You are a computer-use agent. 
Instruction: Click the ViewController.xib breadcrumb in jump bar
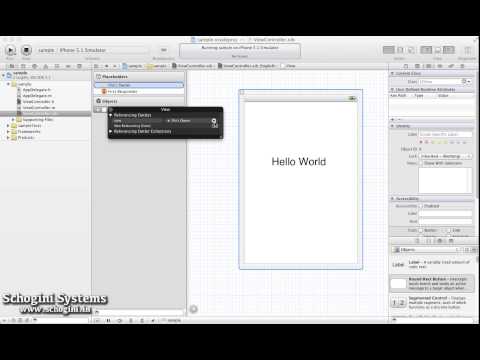[192, 66]
